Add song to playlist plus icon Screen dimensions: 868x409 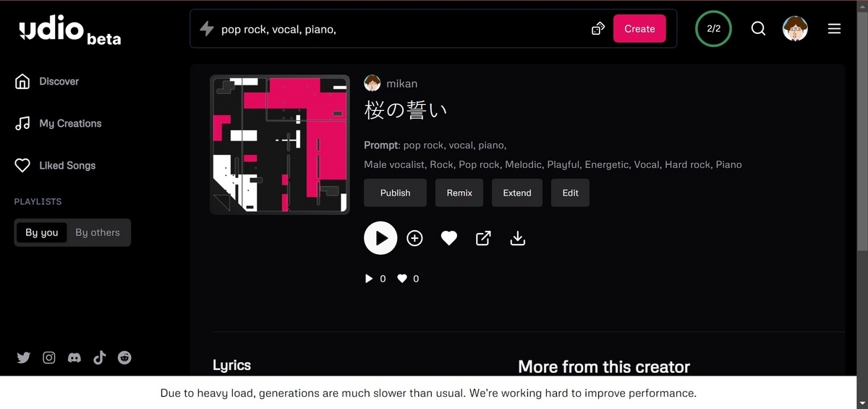(414, 238)
